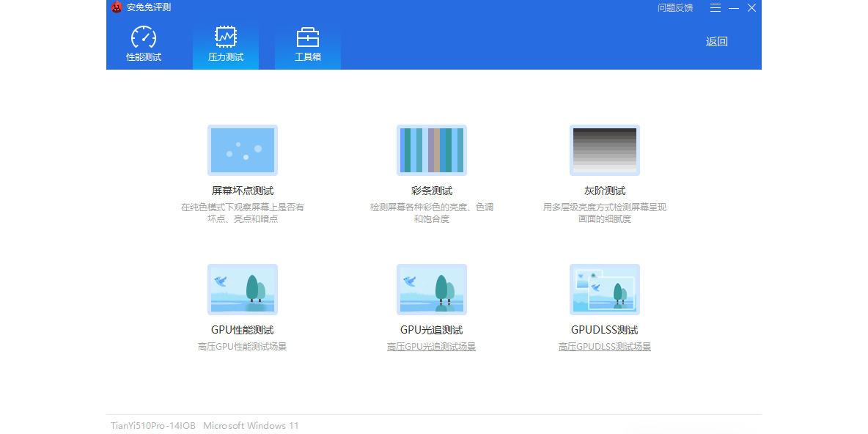Minimize the Antutu window
Viewport: 868px width, 434px height.
click(x=734, y=7)
